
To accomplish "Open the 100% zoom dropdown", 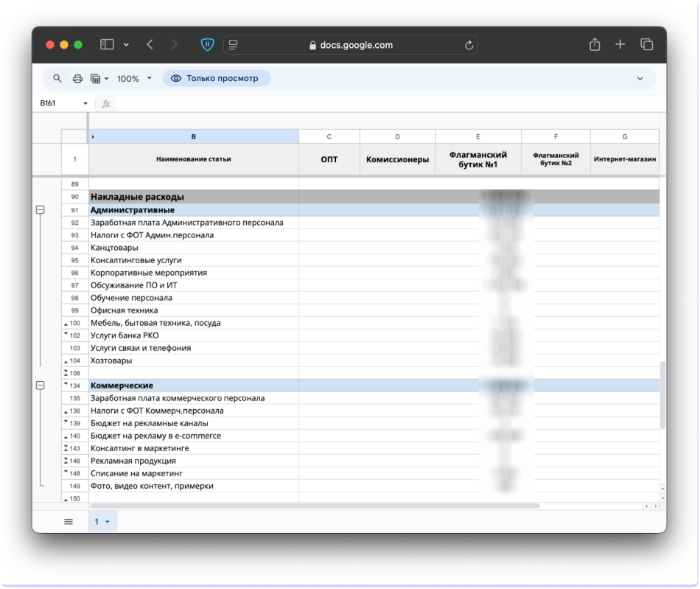I will tap(134, 78).
